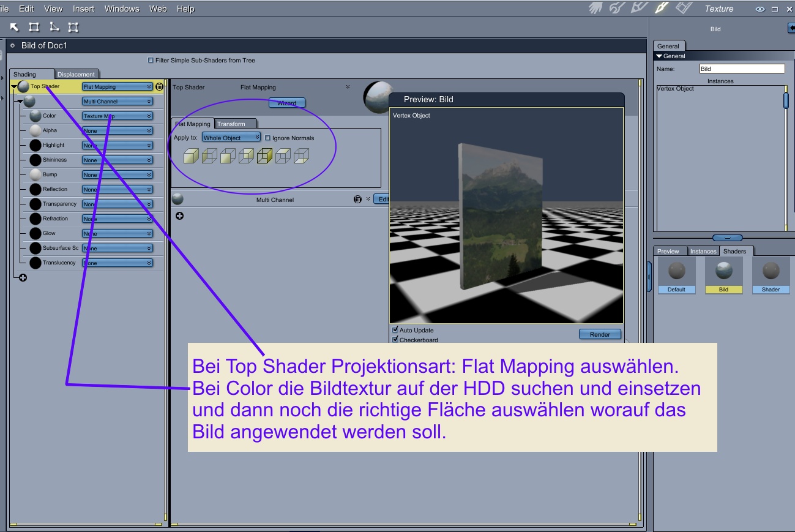Switch to the Render room film icon
795x532 pixels.
[x=684, y=8]
